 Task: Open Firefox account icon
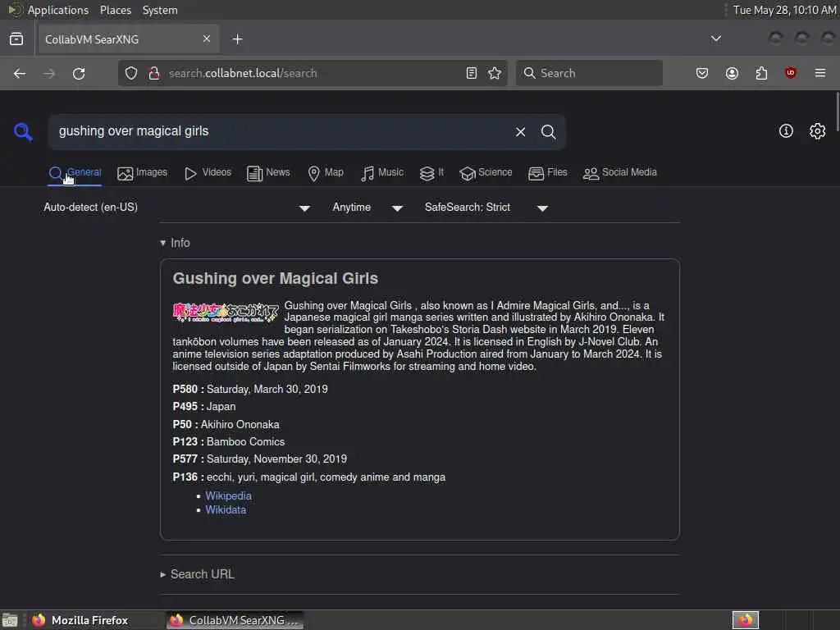[732, 73]
